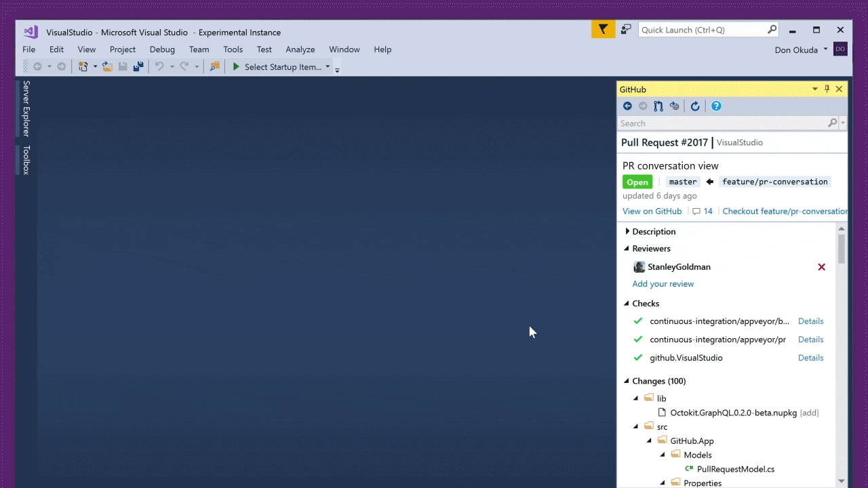The width and height of the screenshot is (868, 488).
Task: Open GitHub pane window position dropdown
Action: [815, 89]
